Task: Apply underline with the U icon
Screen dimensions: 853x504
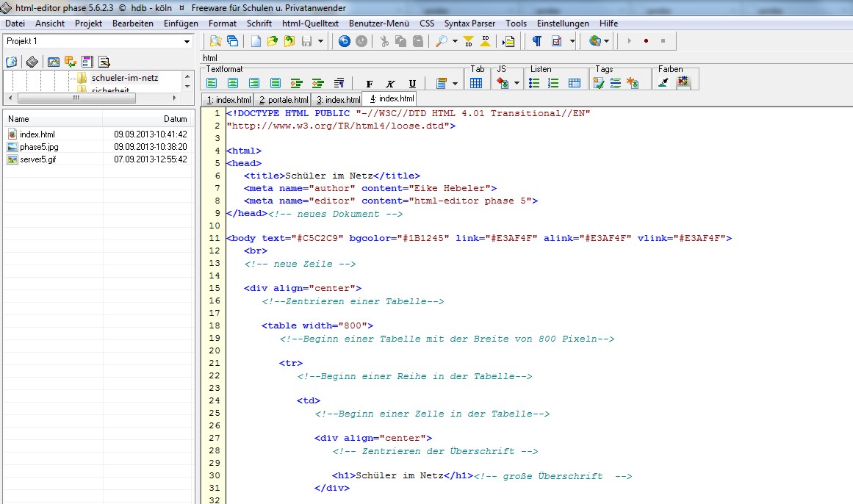Action: point(412,84)
